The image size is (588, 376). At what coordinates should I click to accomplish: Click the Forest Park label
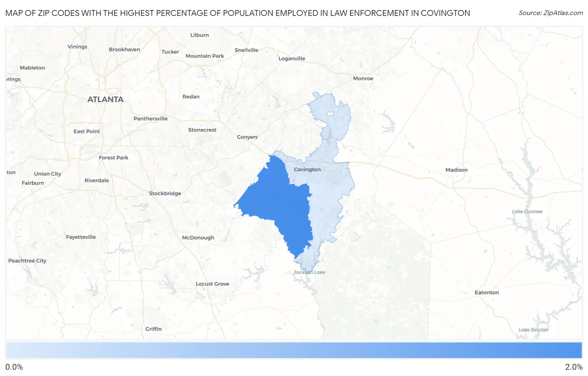click(114, 158)
